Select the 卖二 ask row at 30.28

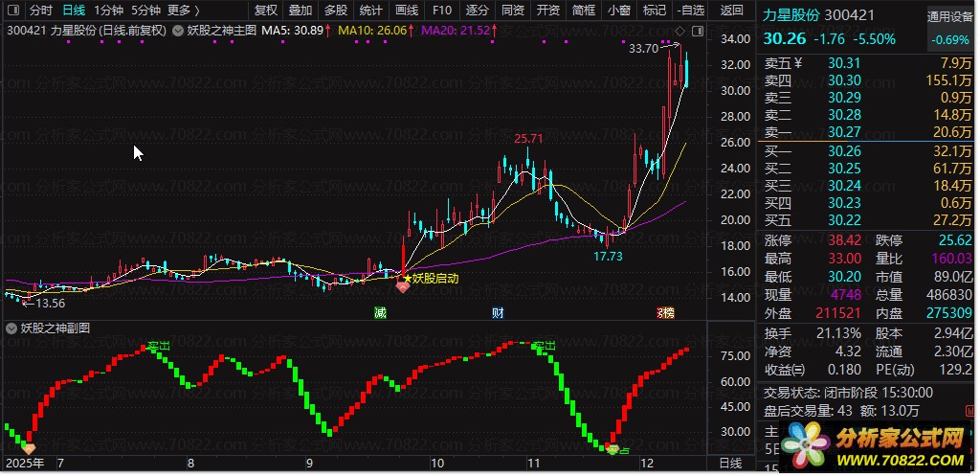coord(867,115)
